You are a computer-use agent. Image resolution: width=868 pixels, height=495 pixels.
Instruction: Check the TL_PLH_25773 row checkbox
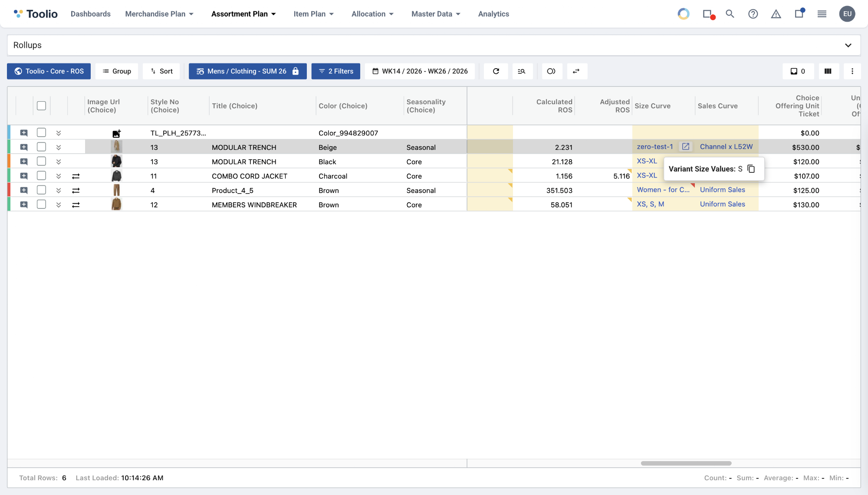click(x=41, y=132)
